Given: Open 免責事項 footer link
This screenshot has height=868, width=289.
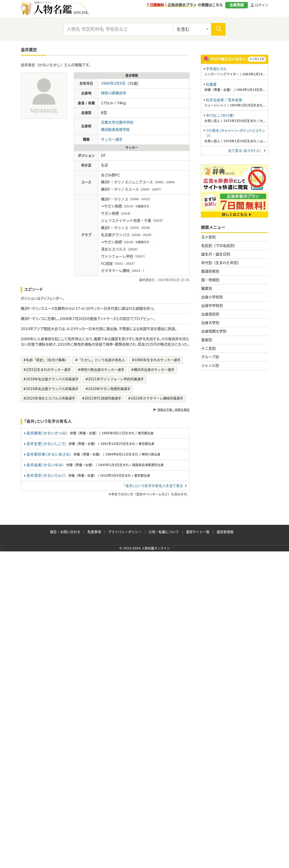Looking at the screenshot, I should (x=94, y=532).
